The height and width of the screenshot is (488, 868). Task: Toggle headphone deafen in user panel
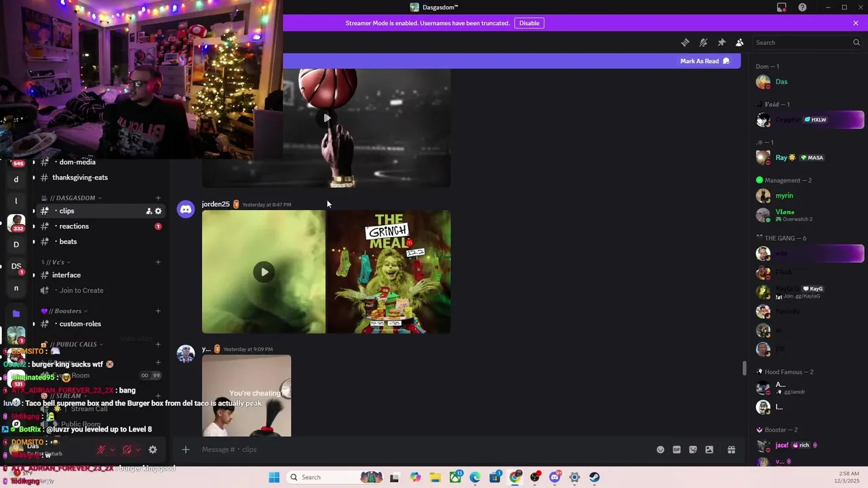tap(127, 449)
